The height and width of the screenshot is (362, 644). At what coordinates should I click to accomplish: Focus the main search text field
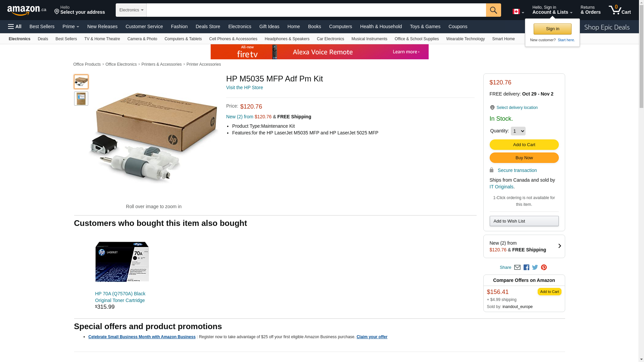click(x=316, y=10)
